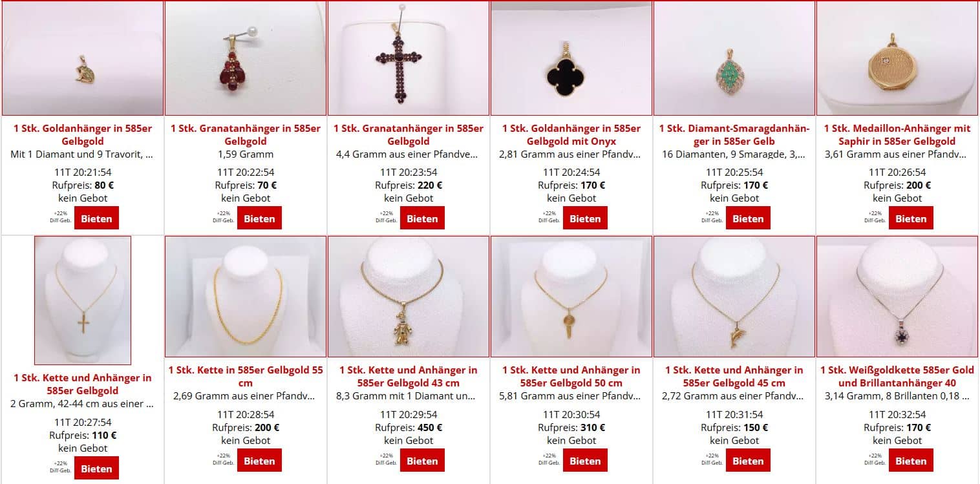Open the 1,59 Gramm Granatanhänger title
The width and height of the screenshot is (980, 484).
(246, 134)
